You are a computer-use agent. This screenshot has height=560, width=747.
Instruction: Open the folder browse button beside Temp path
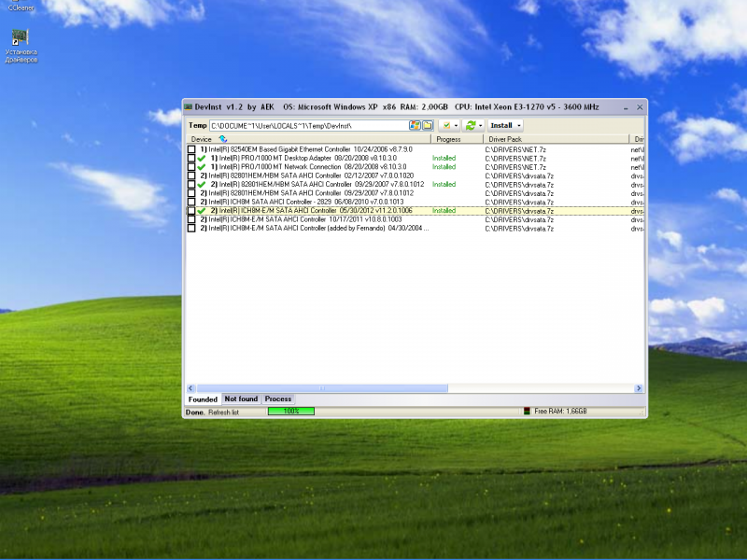pyautogui.click(x=428, y=125)
